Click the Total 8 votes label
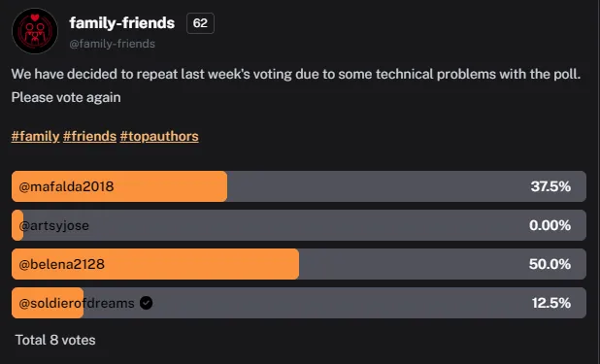This screenshot has height=364, width=600. click(55, 340)
